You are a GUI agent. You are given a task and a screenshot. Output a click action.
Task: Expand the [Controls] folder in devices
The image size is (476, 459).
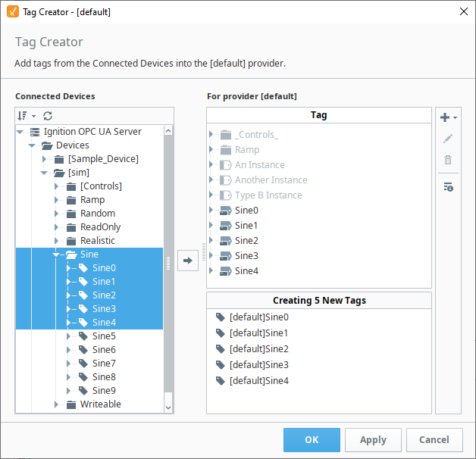pos(56,186)
